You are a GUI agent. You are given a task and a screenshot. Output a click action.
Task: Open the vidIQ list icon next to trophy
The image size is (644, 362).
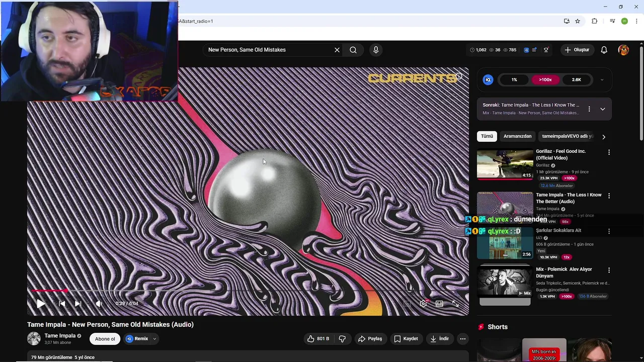(534, 50)
